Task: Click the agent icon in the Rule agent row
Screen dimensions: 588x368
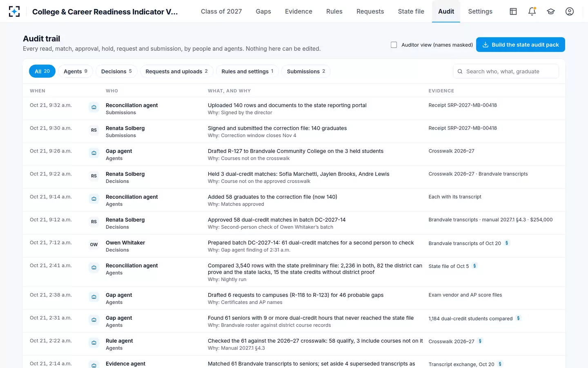Action: click(94, 343)
